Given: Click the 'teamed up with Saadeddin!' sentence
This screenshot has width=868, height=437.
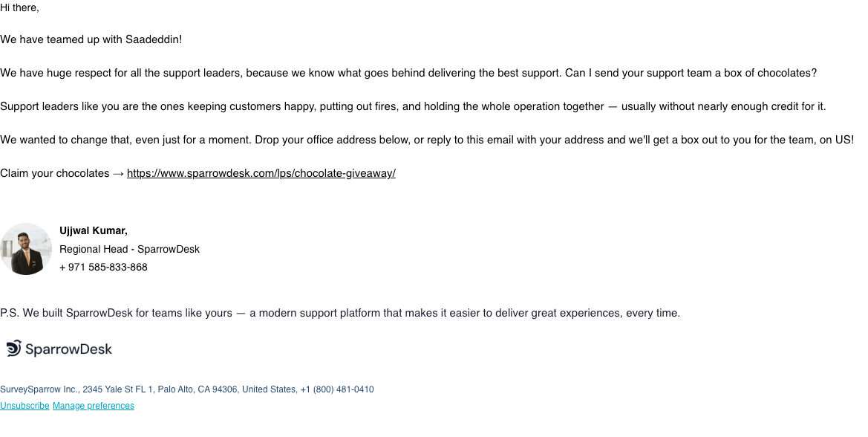Looking at the screenshot, I should click(91, 40).
